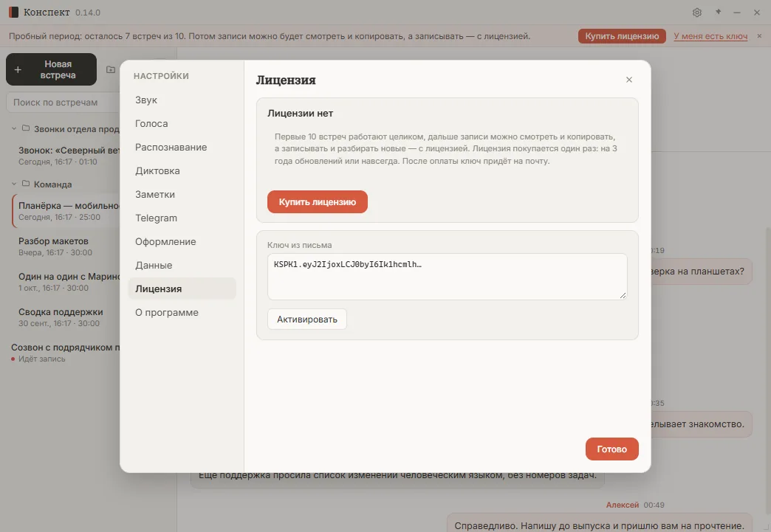Click the folder icon beside Звонки отдела

point(26,128)
